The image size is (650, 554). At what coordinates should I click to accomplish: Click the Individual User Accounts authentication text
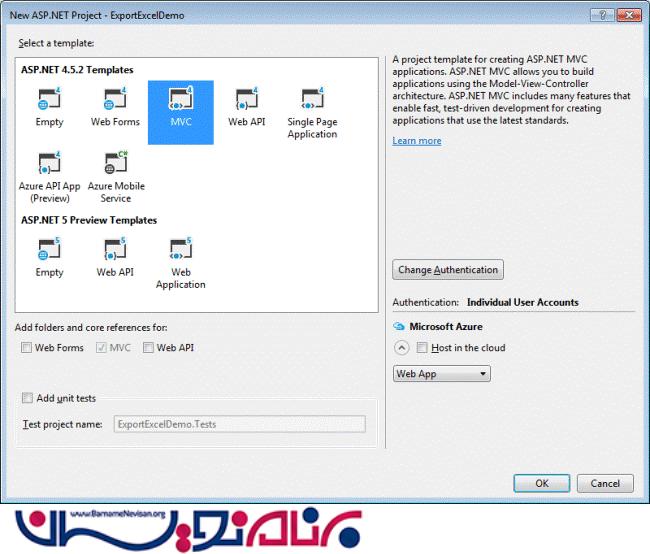[x=522, y=302]
